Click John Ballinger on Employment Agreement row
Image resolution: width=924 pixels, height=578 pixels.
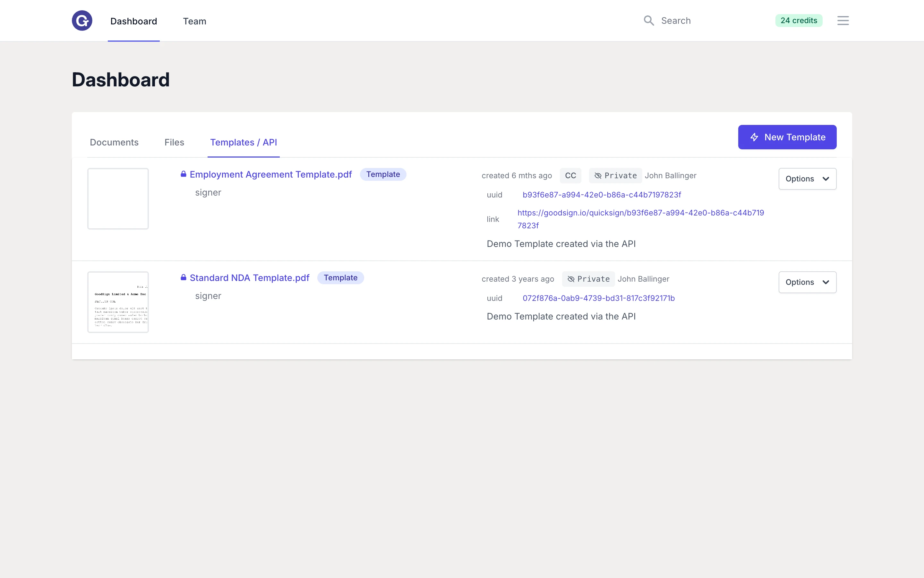[671, 175]
